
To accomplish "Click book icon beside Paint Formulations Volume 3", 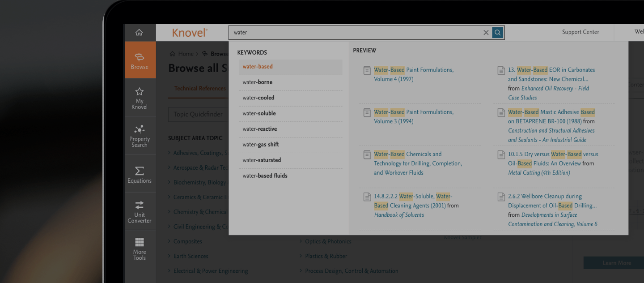I will point(367,112).
